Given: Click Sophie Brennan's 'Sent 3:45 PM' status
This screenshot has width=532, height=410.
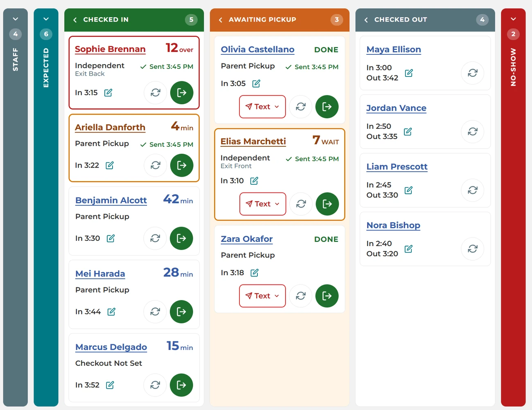Looking at the screenshot, I should click(x=167, y=67).
